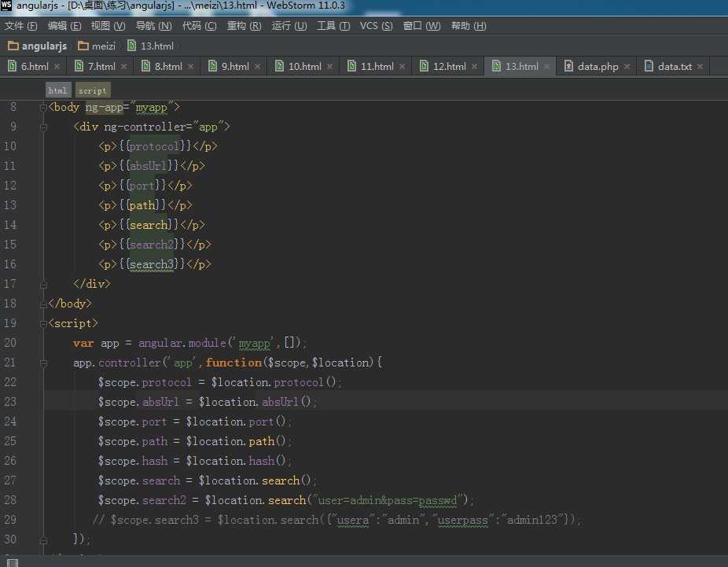Click the data.php tab file icon
This screenshot has height=567, width=728.
(568, 66)
